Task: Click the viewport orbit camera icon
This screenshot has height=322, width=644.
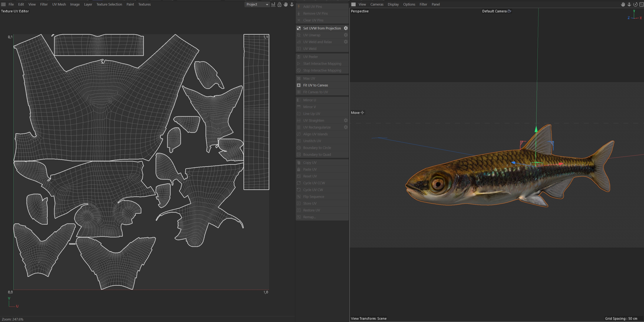Action: click(635, 5)
